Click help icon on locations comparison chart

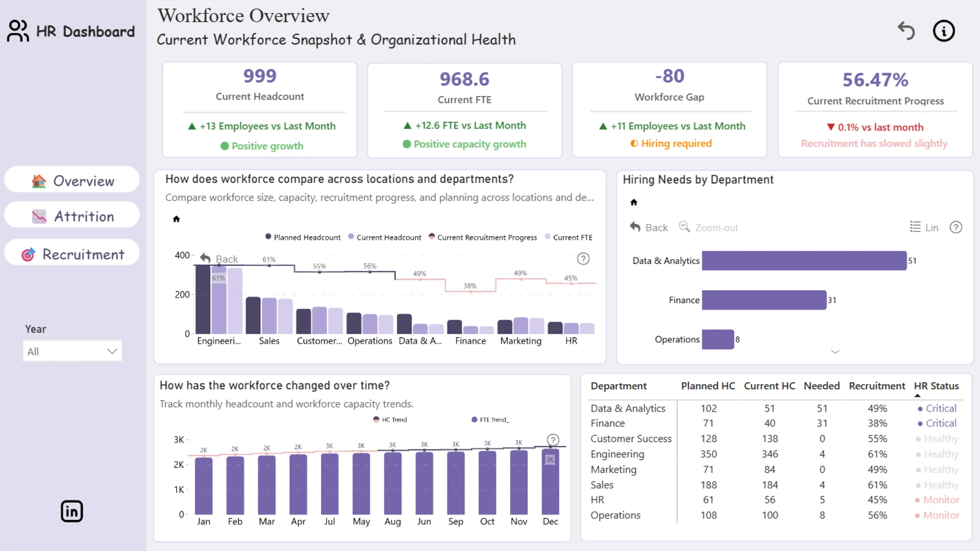pos(583,259)
